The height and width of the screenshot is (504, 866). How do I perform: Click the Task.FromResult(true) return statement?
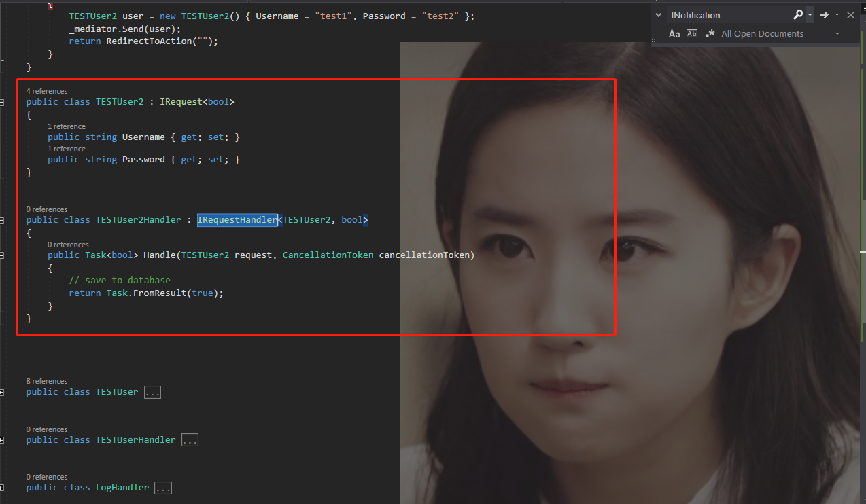[x=146, y=293]
